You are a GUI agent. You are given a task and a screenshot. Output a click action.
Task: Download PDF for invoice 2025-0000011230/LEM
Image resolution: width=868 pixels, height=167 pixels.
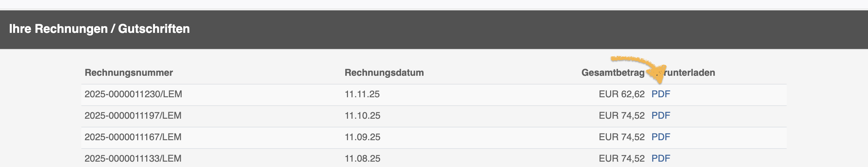point(661,94)
